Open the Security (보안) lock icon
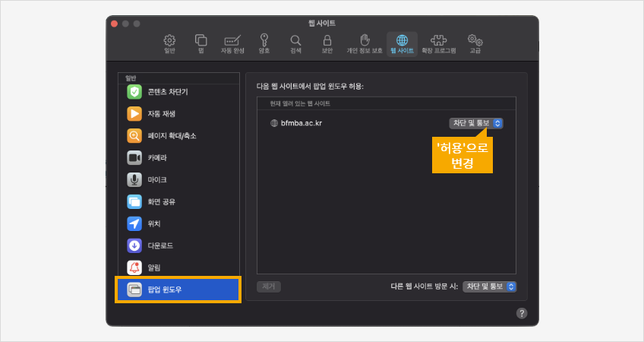This screenshot has height=342, width=644. click(x=327, y=44)
